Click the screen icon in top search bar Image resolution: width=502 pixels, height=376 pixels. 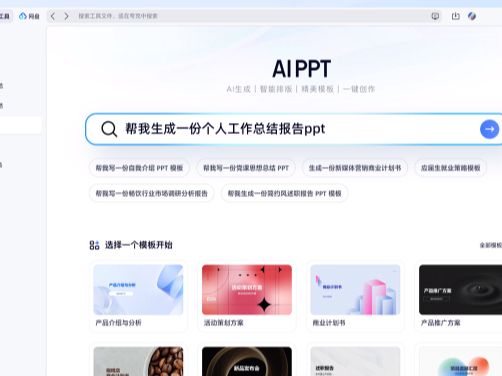tap(435, 16)
